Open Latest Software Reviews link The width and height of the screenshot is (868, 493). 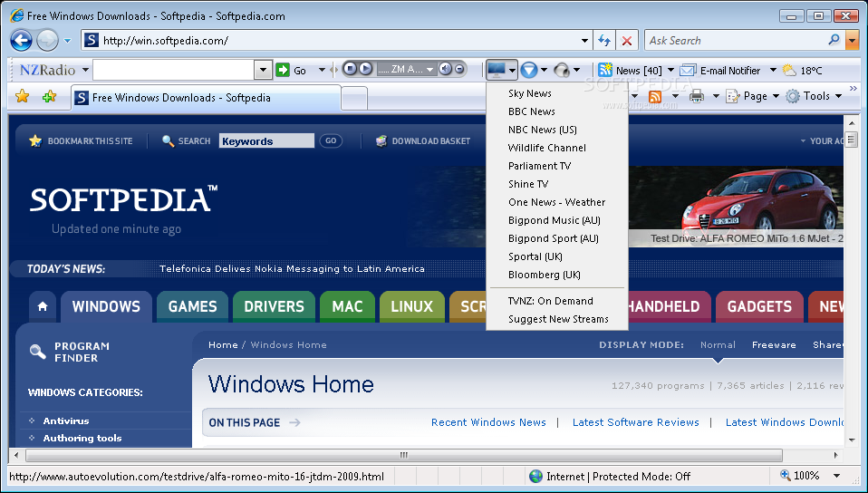coord(635,422)
